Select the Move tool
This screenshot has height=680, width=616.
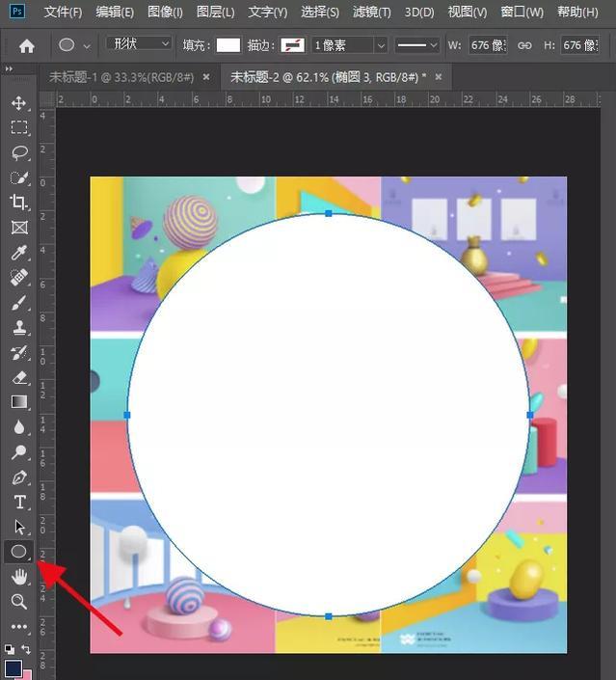pos(19,102)
